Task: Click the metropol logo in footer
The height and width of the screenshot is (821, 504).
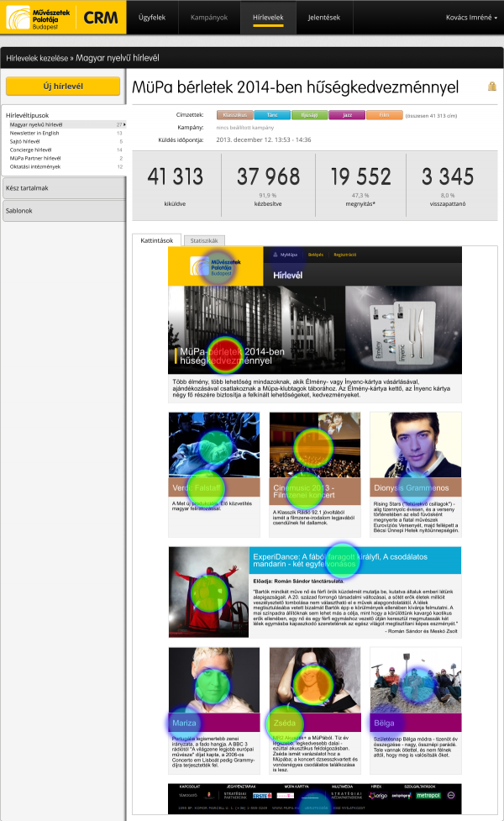Action: pyautogui.click(x=428, y=796)
